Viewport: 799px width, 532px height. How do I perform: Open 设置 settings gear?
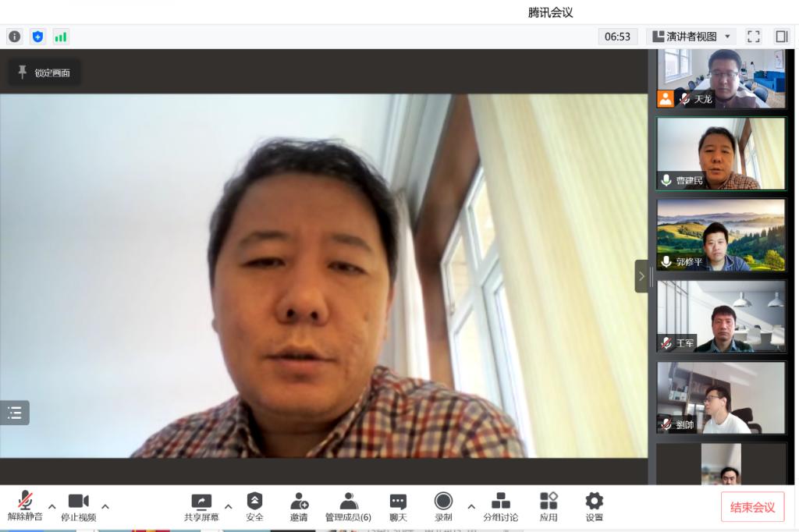pos(594,507)
